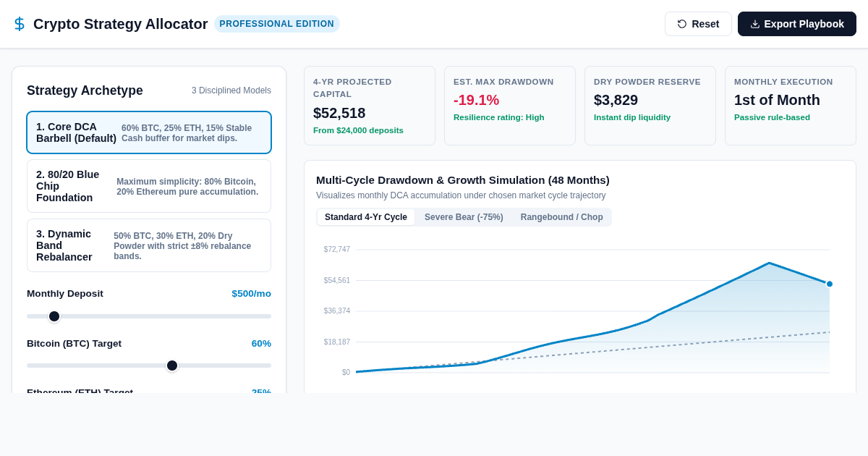The width and height of the screenshot is (868, 456).
Task: Click 'Resilience rating: High' text
Action: (499, 117)
